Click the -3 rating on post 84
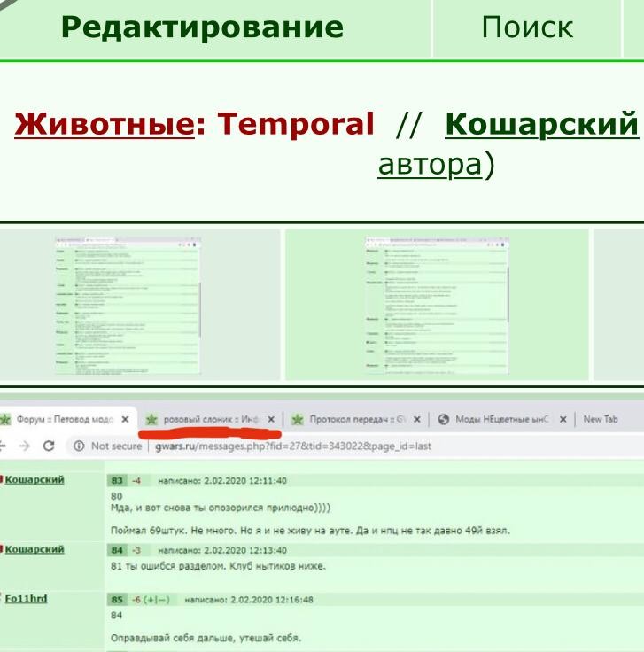The image size is (644, 652). pos(136,550)
